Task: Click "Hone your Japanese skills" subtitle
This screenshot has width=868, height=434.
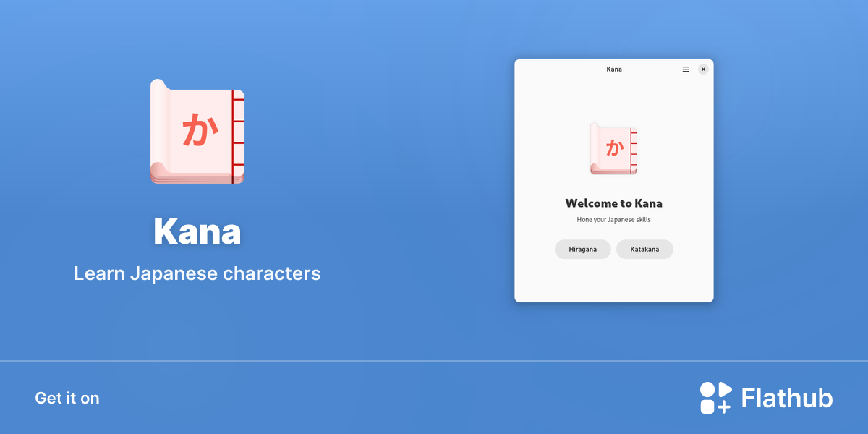Action: tap(614, 219)
